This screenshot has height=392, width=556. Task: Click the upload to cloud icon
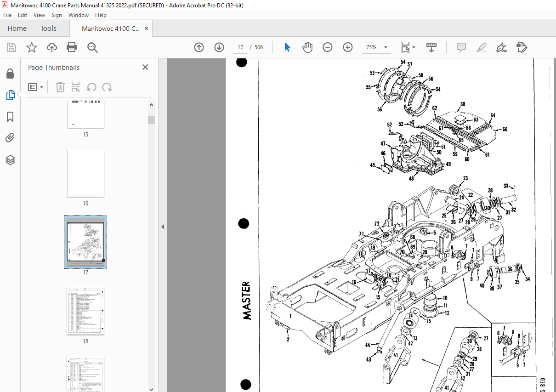(52, 47)
